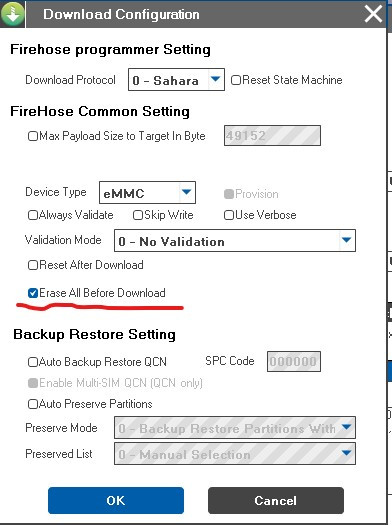Enable the Always Validate option

(33, 215)
